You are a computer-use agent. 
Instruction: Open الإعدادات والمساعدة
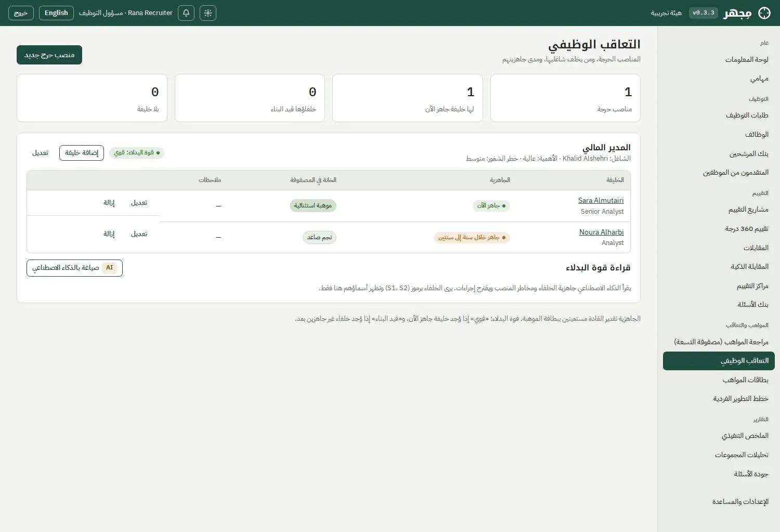tap(719, 502)
